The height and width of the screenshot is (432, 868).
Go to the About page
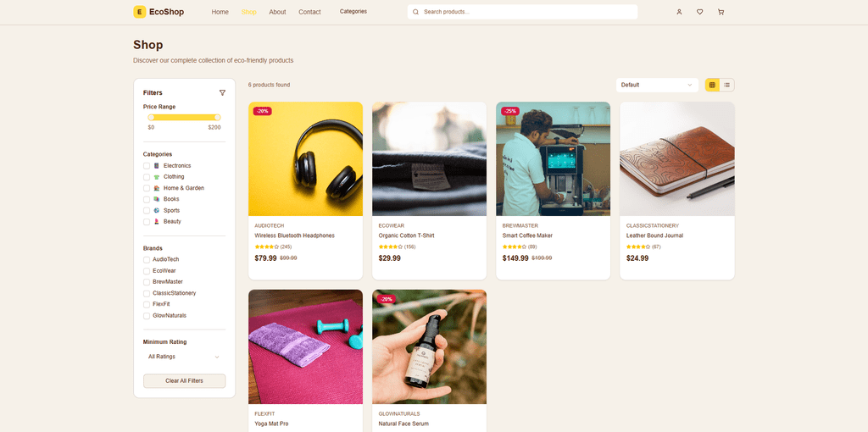click(x=277, y=12)
